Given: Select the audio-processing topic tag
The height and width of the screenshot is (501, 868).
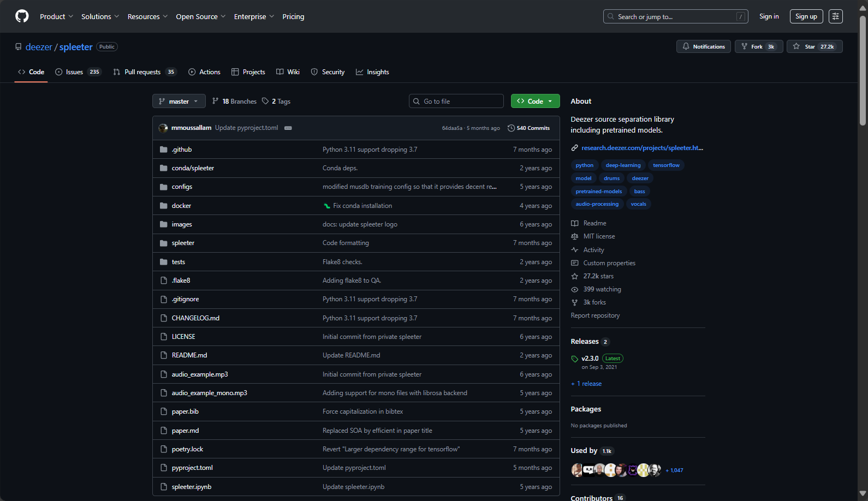Looking at the screenshot, I should click(597, 204).
